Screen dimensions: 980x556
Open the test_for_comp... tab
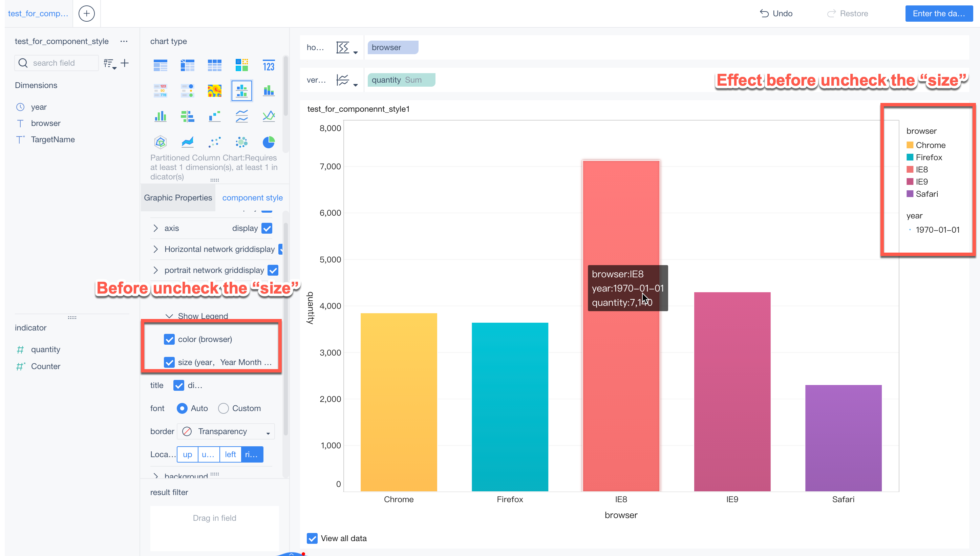[38, 13]
